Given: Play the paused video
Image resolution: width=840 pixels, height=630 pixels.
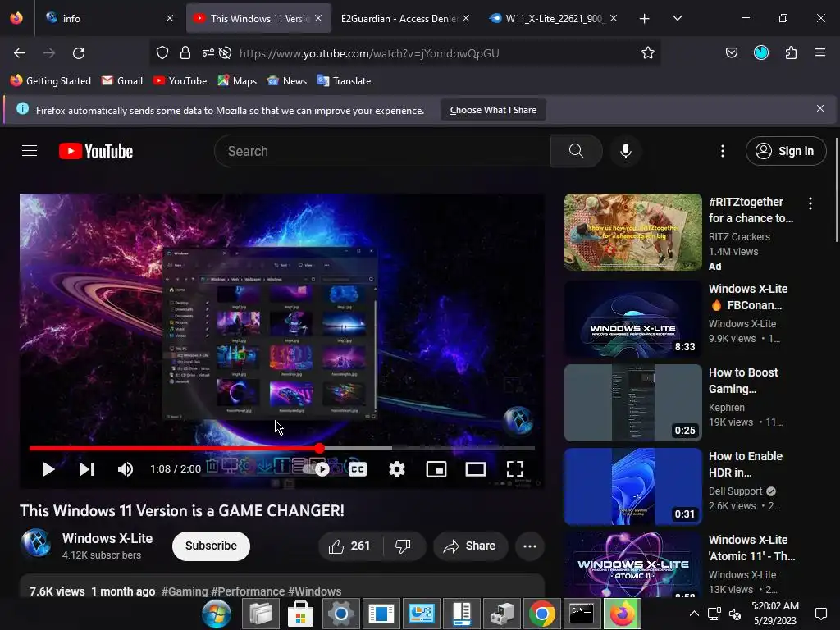Looking at the screenshot, I should (48, 469).
